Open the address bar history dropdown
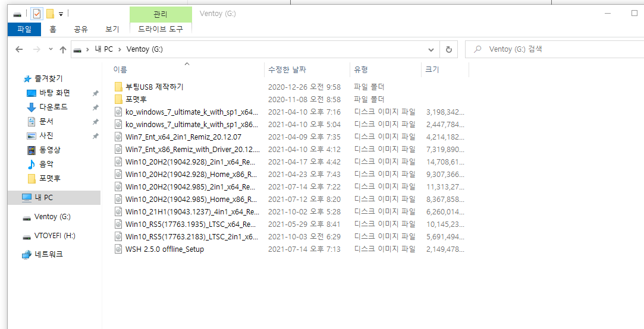644x329 pixels. click(431, 50)
